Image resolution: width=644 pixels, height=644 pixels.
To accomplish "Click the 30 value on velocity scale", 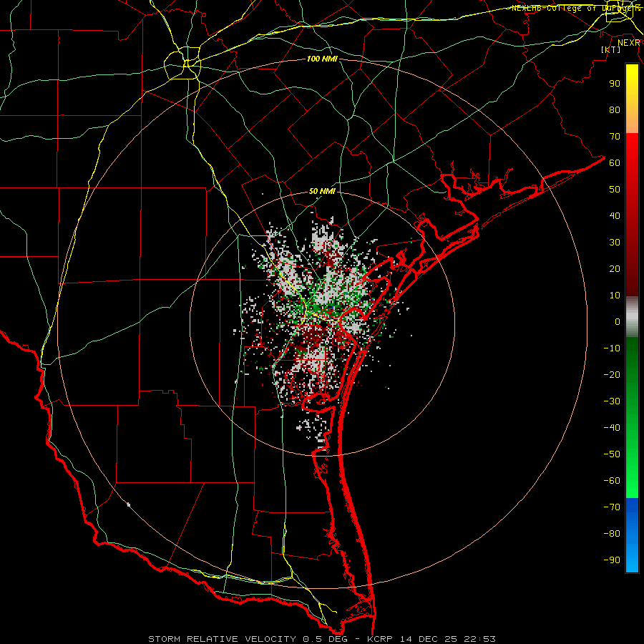I will [615, 243].
